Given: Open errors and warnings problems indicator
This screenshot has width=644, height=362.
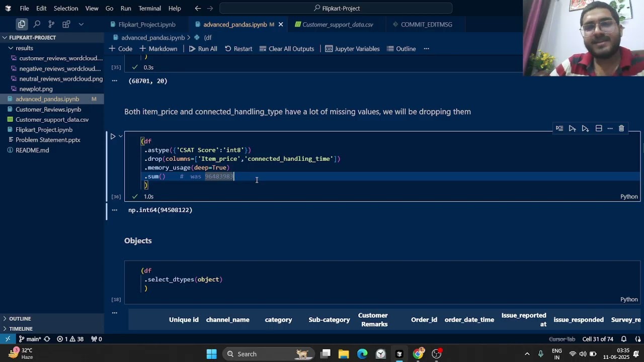Looking at the screenshot, I should [70, 339].
